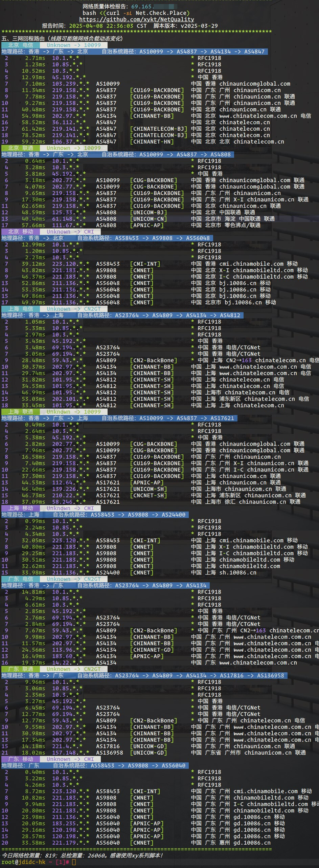The image size is (319, 868).
Task: Select the 上海 移动 section label
Action: tap(20, 508)
